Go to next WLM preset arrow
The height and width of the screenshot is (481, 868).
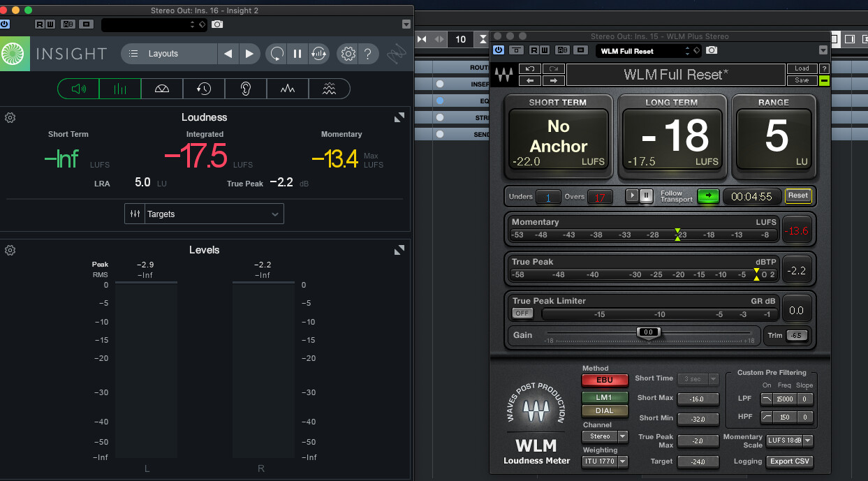click(553, 80)
